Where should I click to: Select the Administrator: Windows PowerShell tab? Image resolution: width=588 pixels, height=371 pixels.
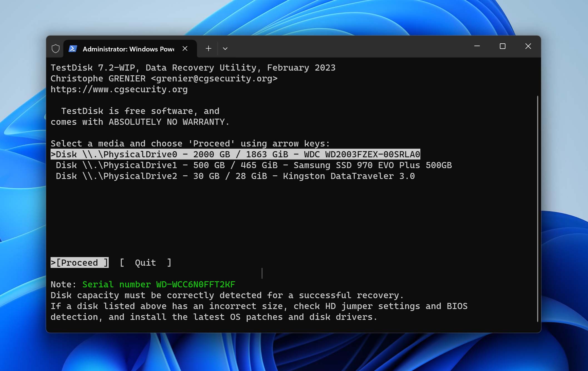pyautogui.click(x=130, y=49)
